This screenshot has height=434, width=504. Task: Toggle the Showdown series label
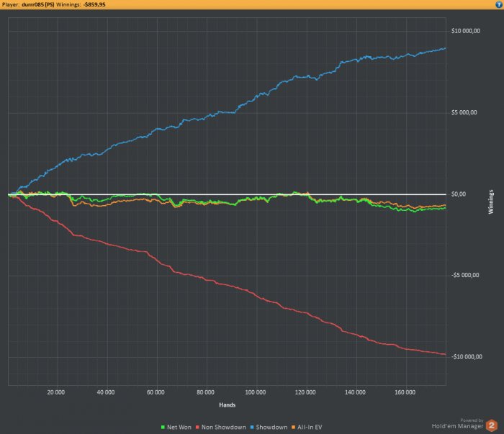click(271, 427)
